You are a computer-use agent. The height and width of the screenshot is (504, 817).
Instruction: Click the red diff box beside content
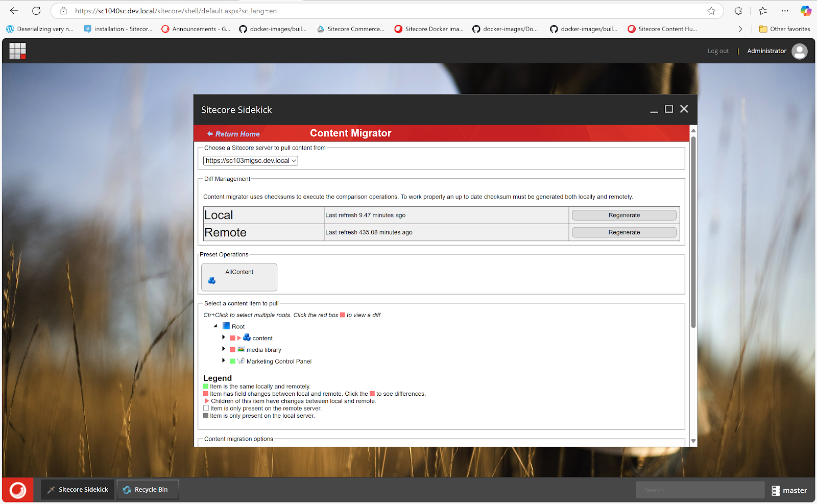[x=233, y=338]
